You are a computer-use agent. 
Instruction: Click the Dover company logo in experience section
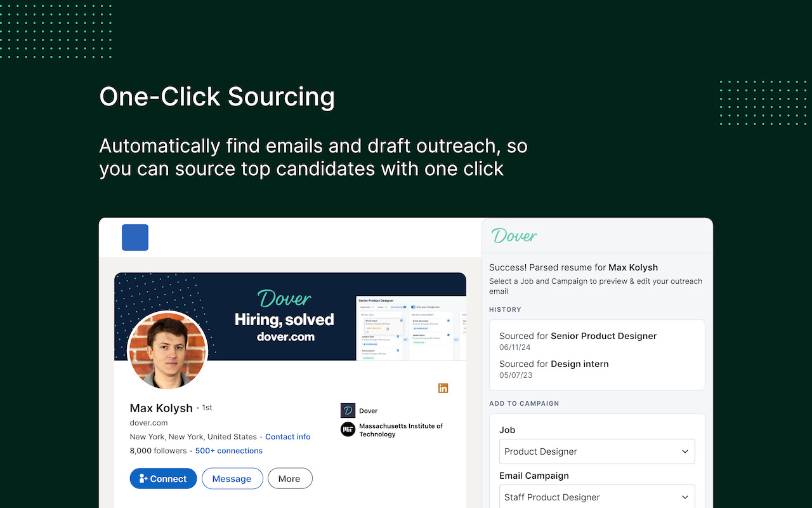(x=347, y=410)
